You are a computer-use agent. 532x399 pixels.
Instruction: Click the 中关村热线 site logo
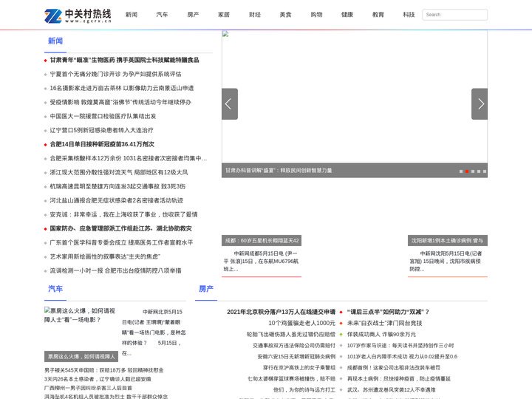78,16
